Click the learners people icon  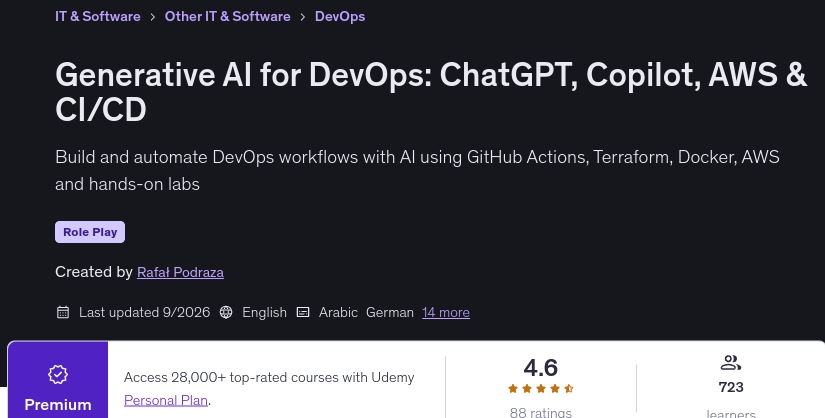tap(731, 363)
